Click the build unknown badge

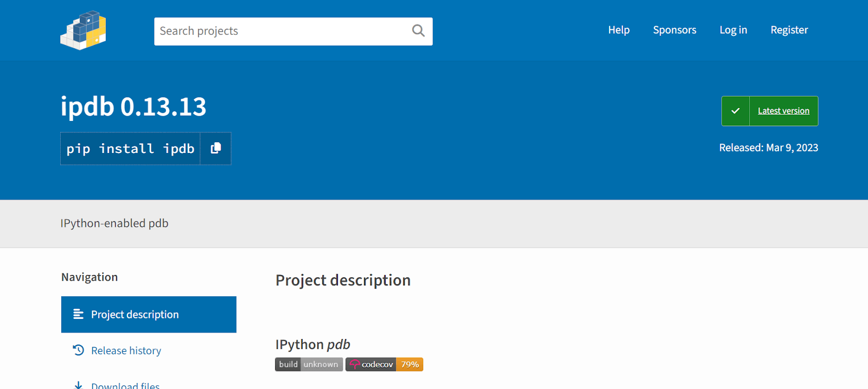click(x=309, y=364)
